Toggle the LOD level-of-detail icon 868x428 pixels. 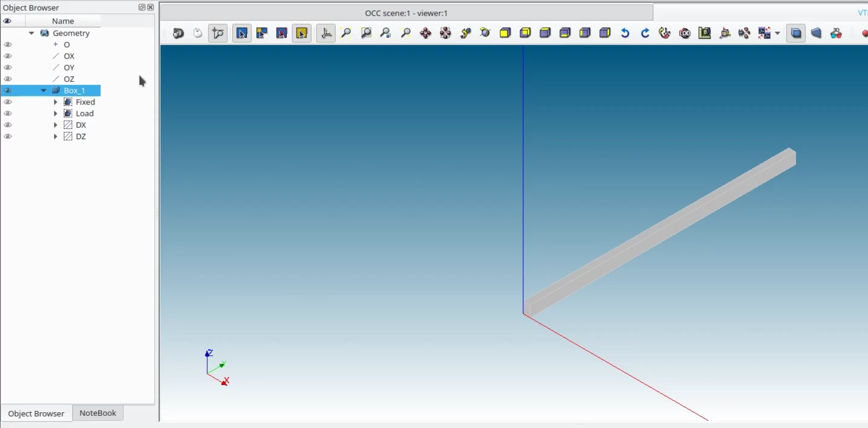pyautogui.click(x=685, y=33)
